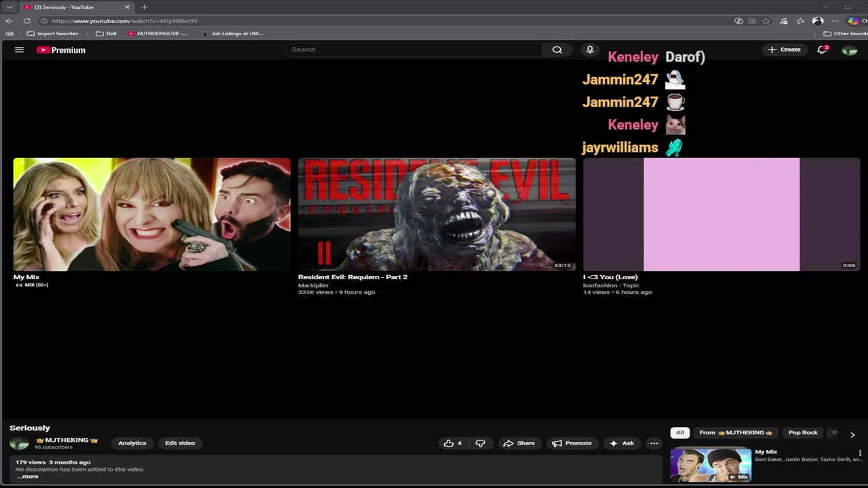Image resolution: width=868 pixels, height=488 pixels.
Task: Open sidebar My Mix title link
Action: (x=766, y=452)
